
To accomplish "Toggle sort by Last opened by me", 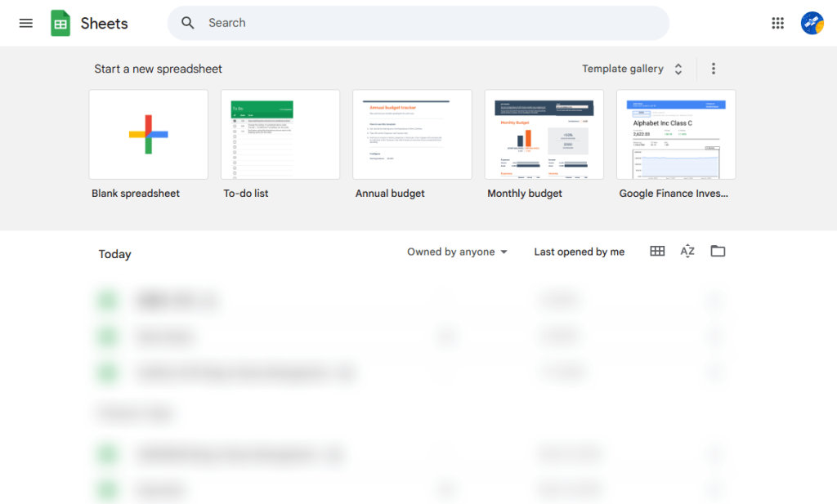I will pyautogui.click(x=579, y=252).
